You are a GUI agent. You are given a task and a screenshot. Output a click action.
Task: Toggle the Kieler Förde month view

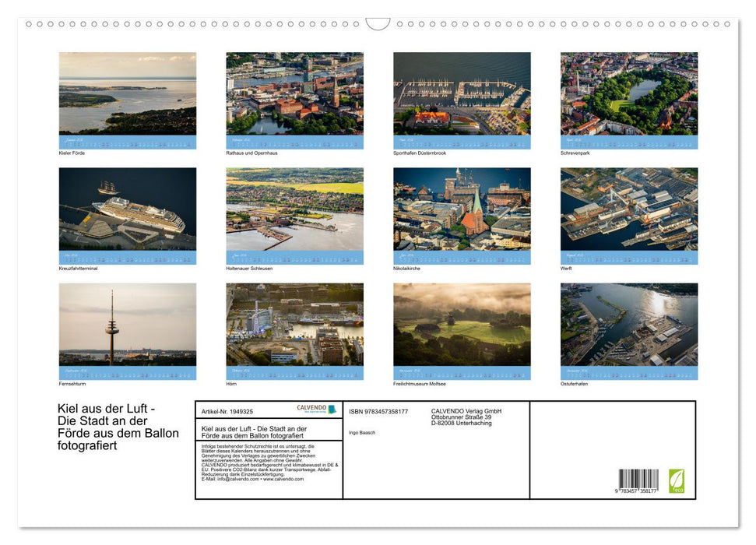click(127, 140)
